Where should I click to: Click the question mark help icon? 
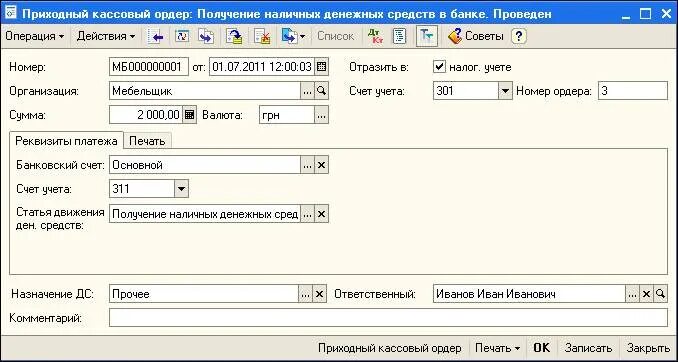pyautogui.click(x=518, y=37)
